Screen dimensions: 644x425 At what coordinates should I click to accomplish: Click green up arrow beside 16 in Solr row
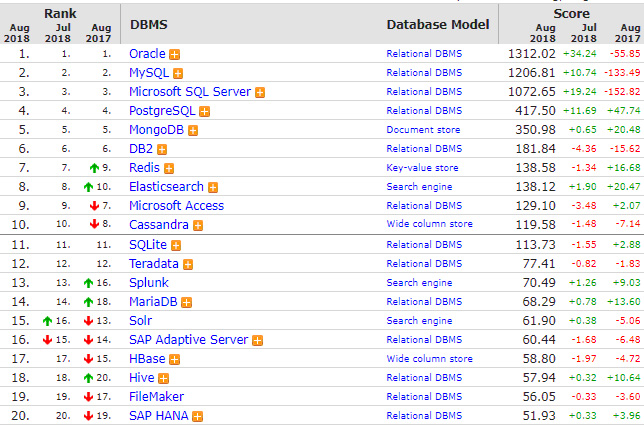47,321
